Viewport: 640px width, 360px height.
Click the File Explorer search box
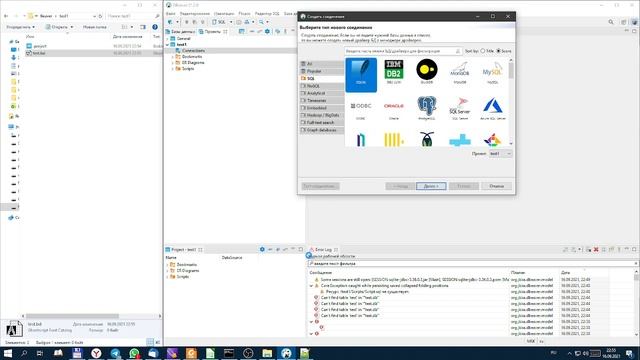(133, 16)
